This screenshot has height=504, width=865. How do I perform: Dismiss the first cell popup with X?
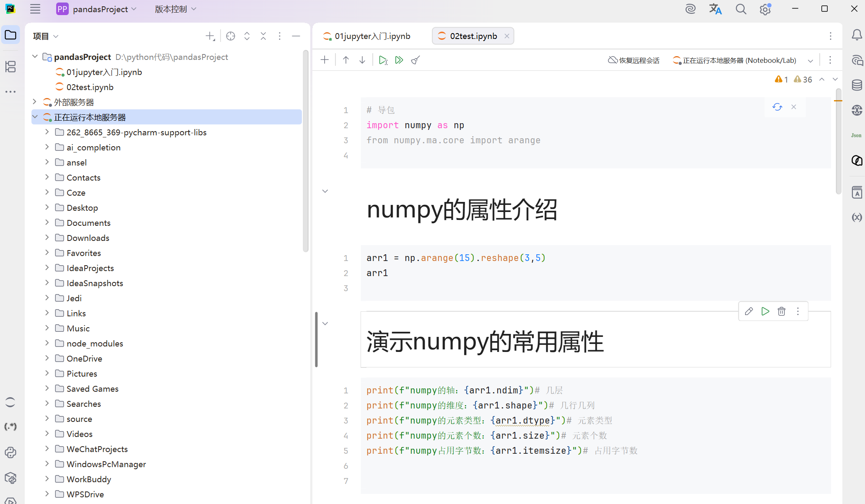[x=794, y=107]
